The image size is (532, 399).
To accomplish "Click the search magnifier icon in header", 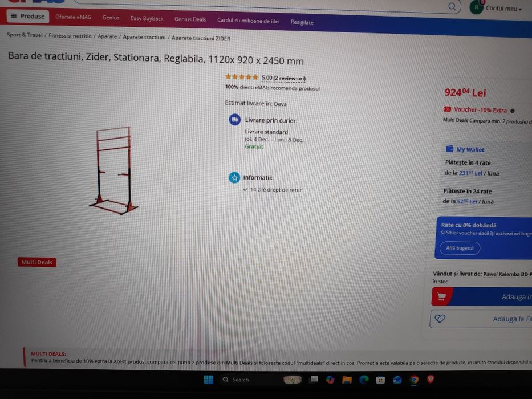I will (452, 6).
